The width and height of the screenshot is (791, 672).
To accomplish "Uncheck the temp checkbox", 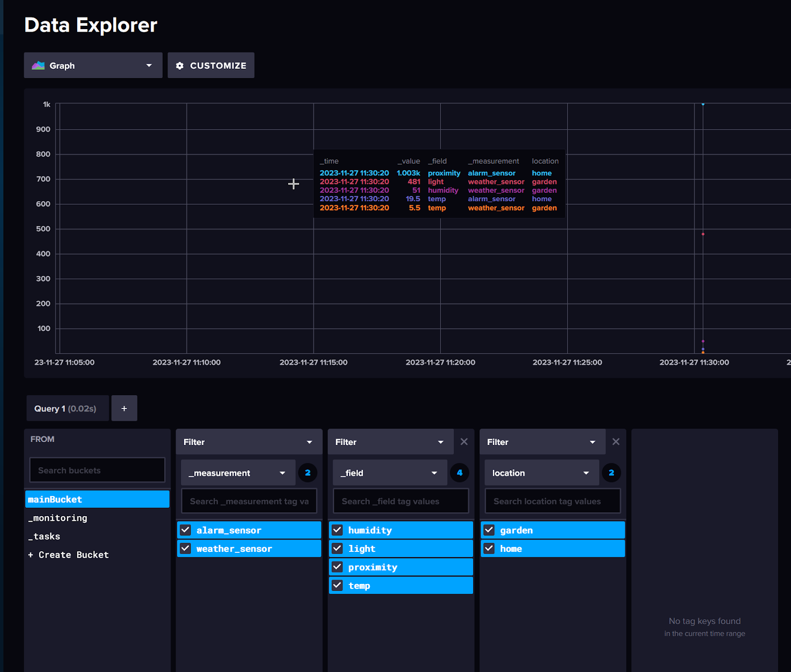I will tap(337, 585).
